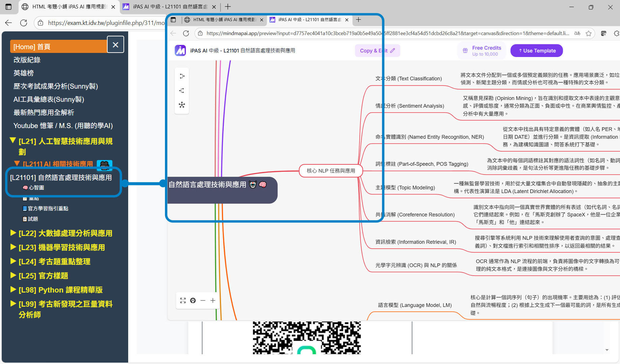Zoom out the mind map with minus icon
Image resolution: width=620 pixels, height=364 pixels.
[203, 300]
